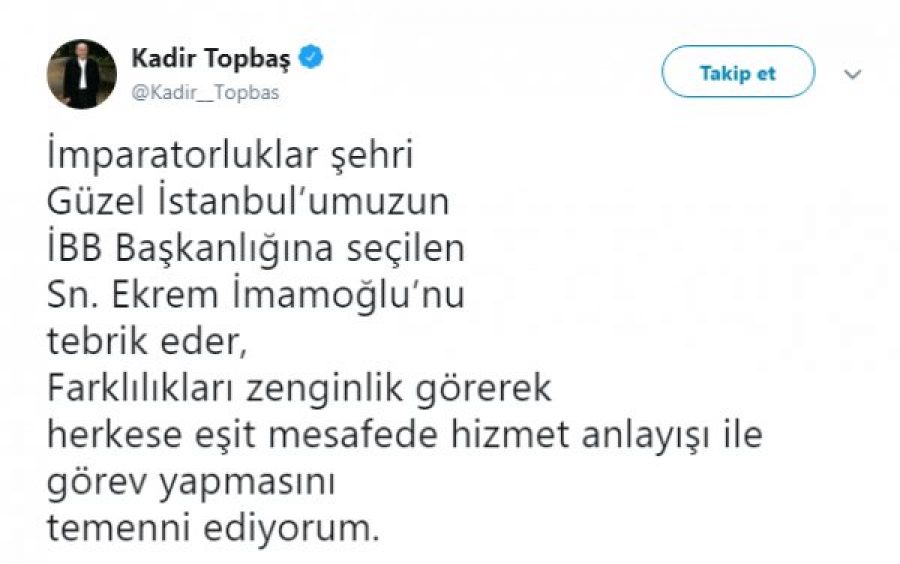Image resolution: width=900 pixels, height=564 pixels.
Task: Open the Kadir Topbaş display name link
Action: point(210,59)
